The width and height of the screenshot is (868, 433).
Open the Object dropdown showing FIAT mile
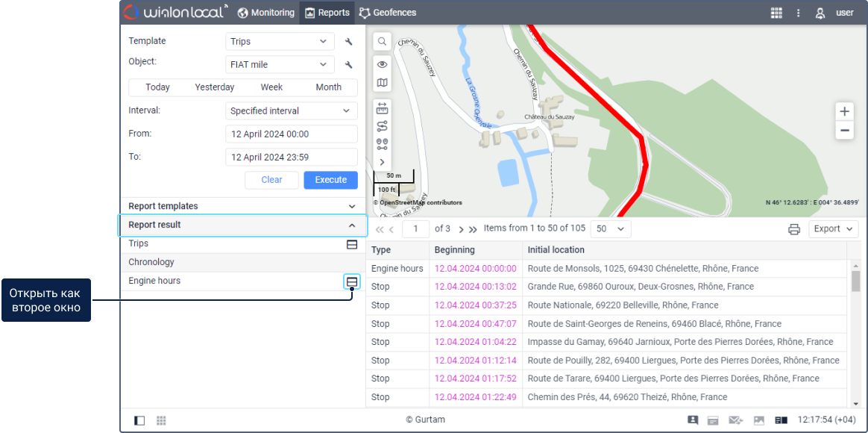280,65
